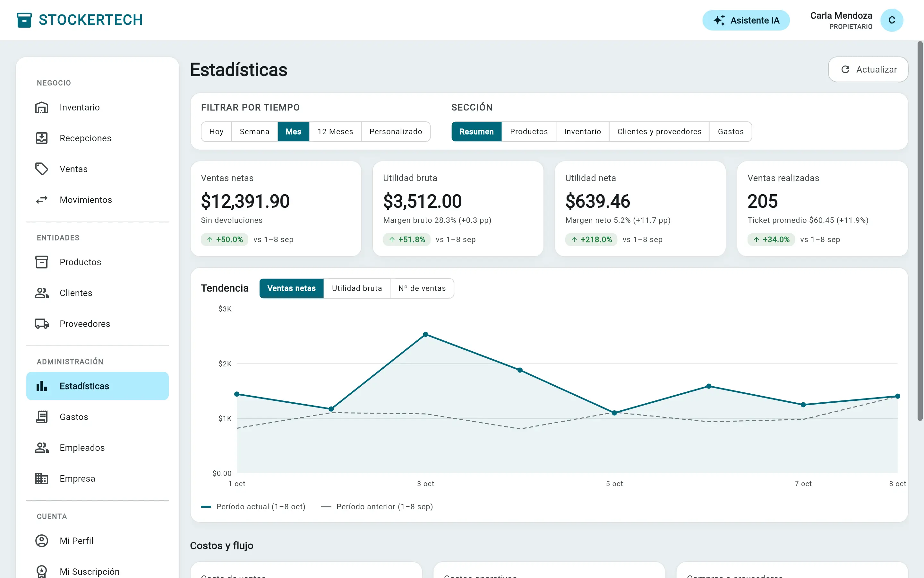Click the $12,391.90 Ventas netas value
Screen dimensions: 924x578
click(x=245, y=201)
